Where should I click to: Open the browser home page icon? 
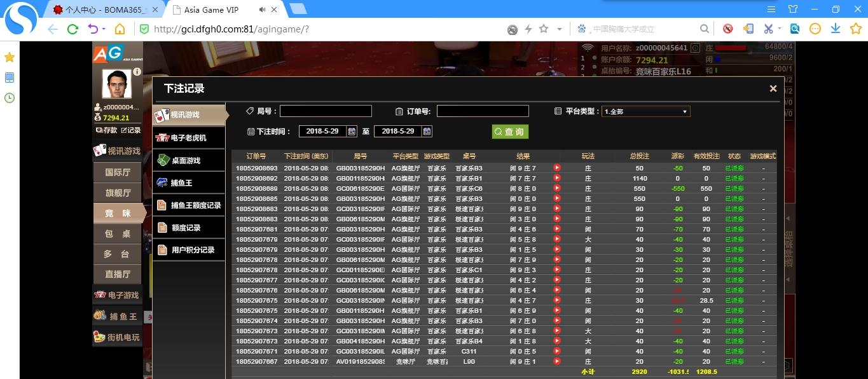[120, 29]
